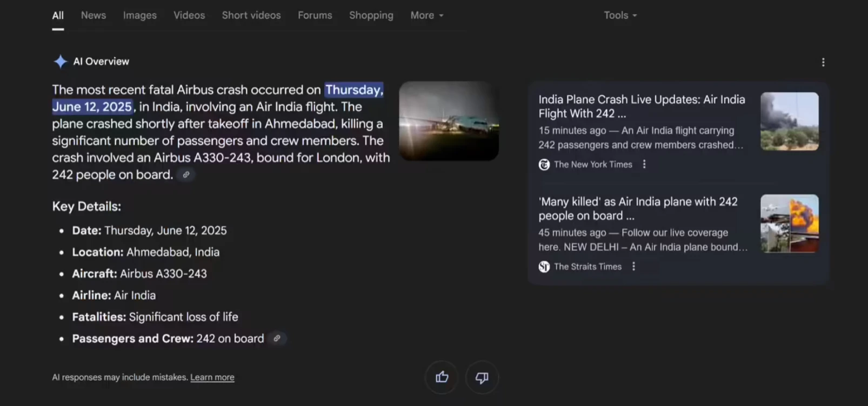Open the Short videos tab

[251, 15]
